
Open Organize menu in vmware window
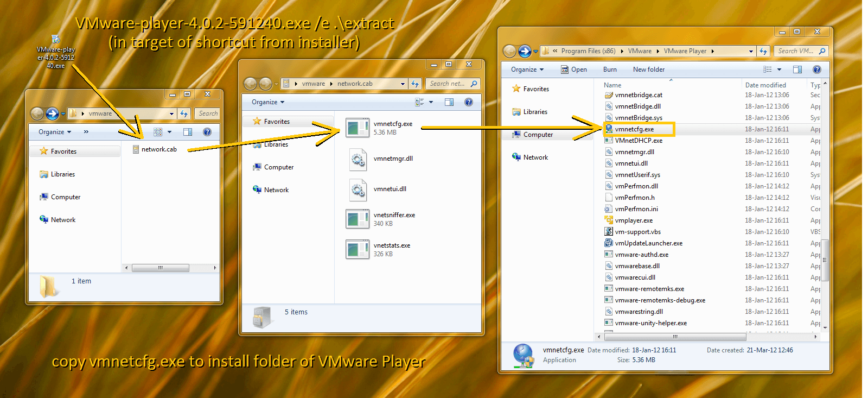(55, 132)
